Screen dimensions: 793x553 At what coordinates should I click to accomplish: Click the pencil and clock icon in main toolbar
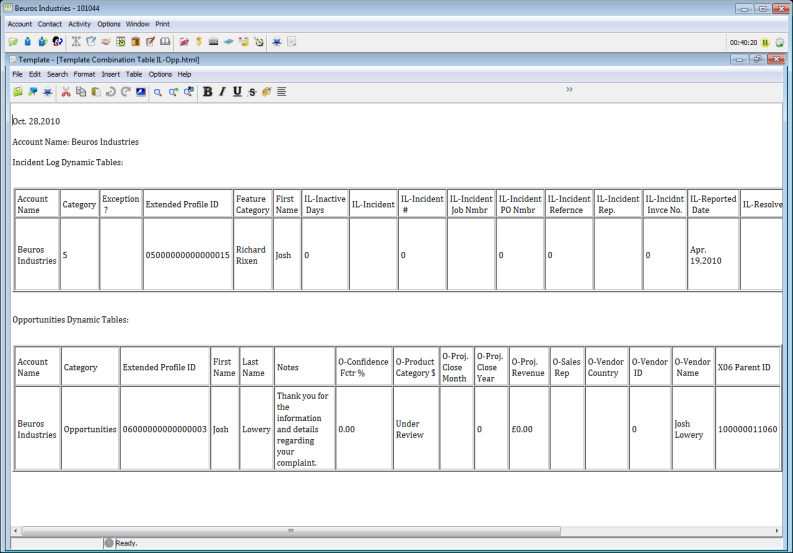pos(258,42)
